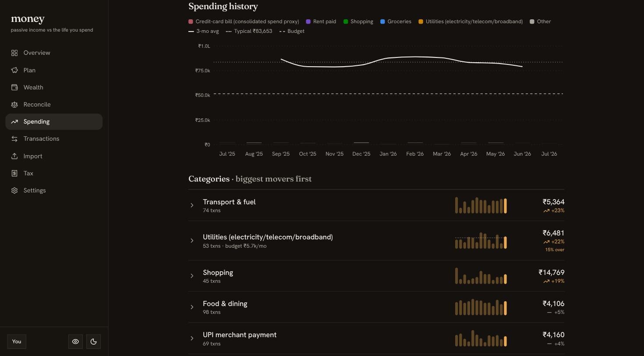Click the Budget dashed legend entry

pos(292,31)
